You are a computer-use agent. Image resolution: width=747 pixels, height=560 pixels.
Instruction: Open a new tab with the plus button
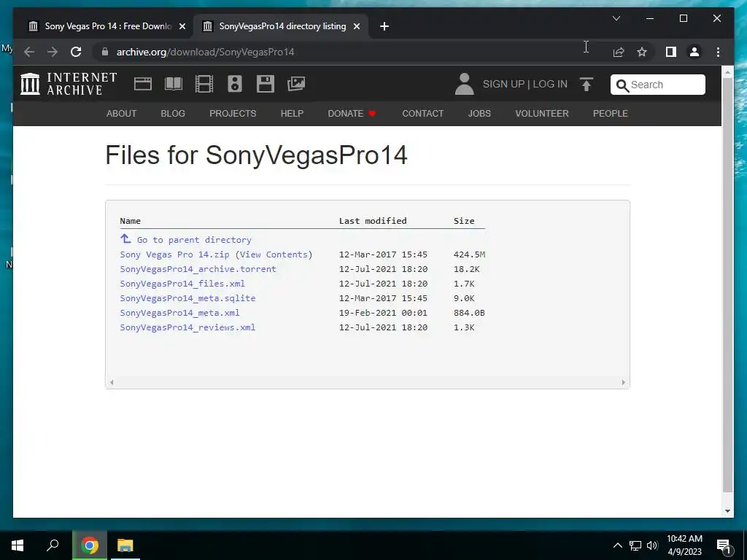[x=384, y=26]
